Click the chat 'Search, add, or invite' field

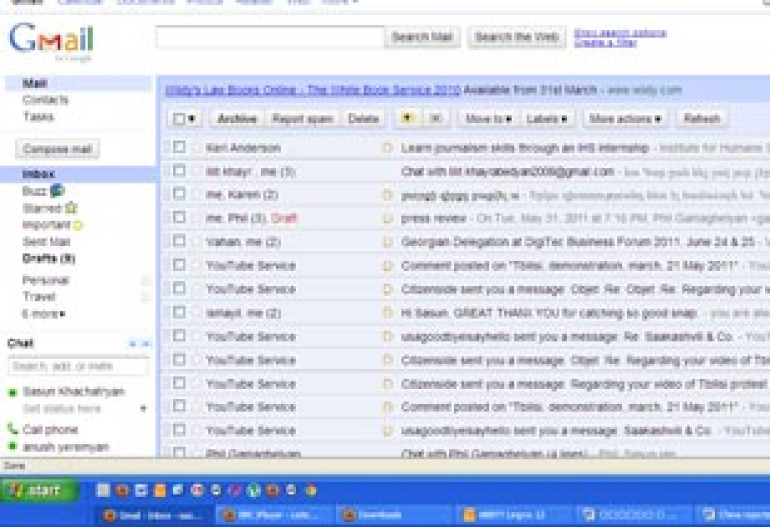click(78, 366)
